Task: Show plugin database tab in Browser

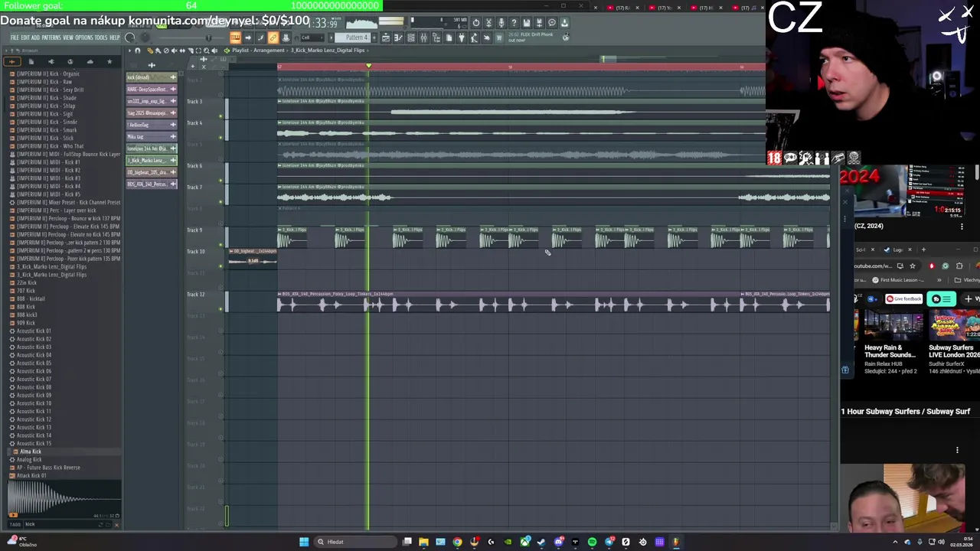Action: point(51,61)
